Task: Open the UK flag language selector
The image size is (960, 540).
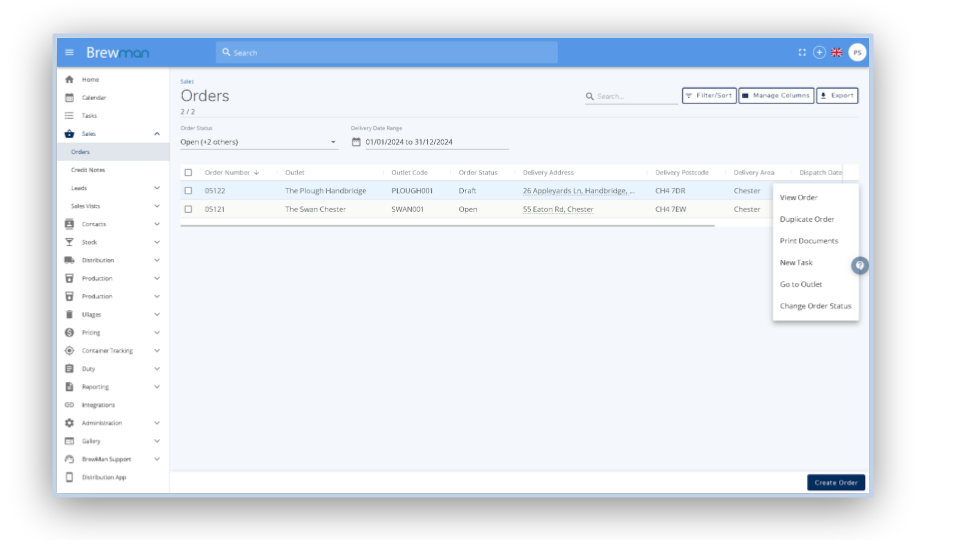Action: [x=837, y=53]
